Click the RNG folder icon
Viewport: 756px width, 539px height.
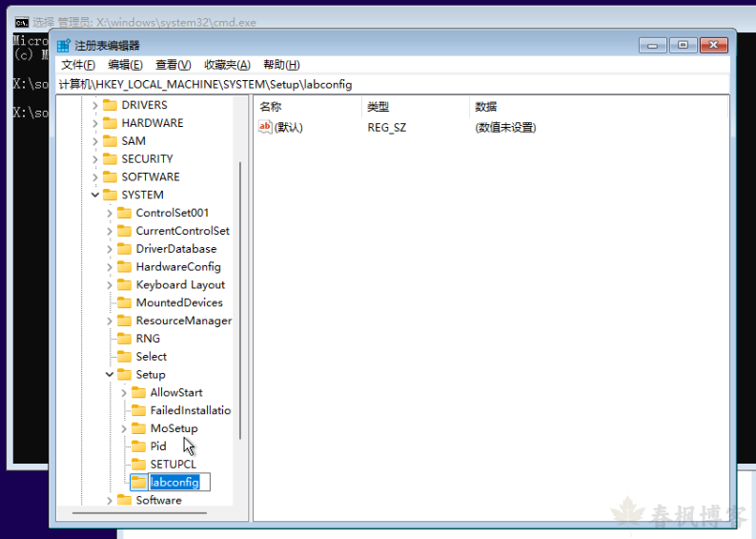tap(124, 339)
